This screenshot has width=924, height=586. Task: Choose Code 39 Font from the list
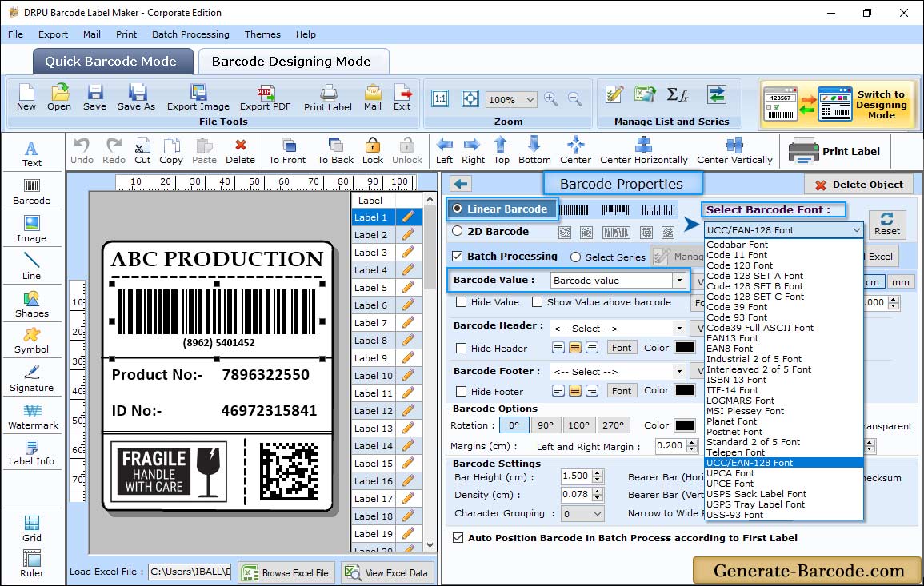737,307
